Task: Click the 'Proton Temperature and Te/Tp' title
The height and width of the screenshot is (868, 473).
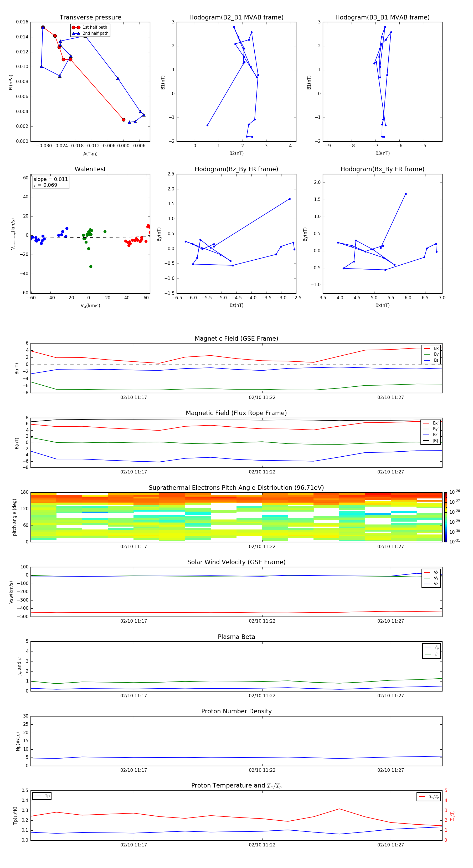Action: pos(236,786)
